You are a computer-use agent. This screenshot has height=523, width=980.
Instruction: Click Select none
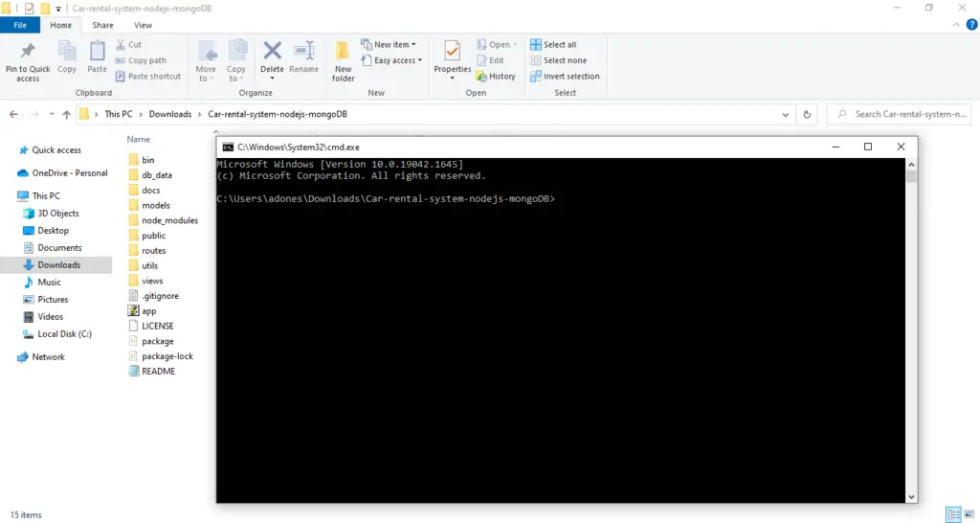(x=559, y=60)
